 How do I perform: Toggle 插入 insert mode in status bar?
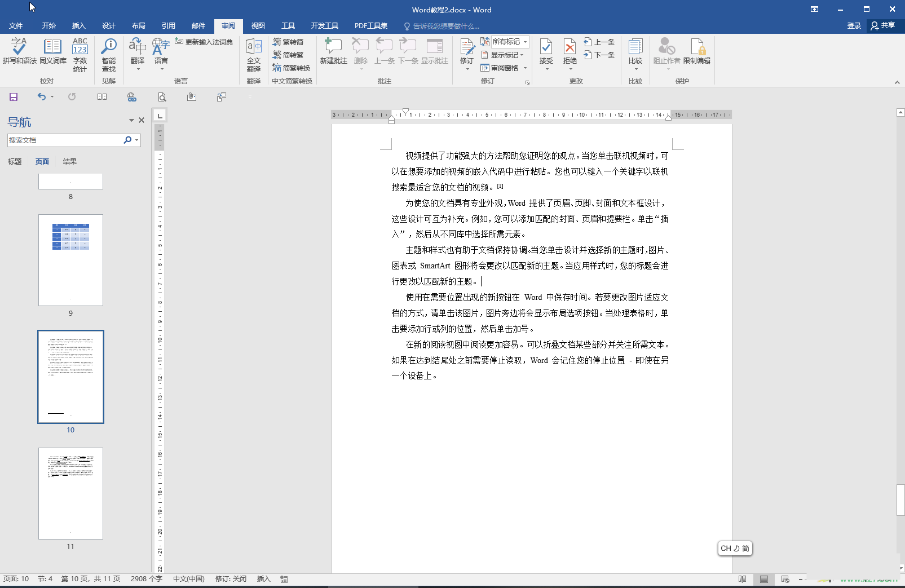[264, 579]
